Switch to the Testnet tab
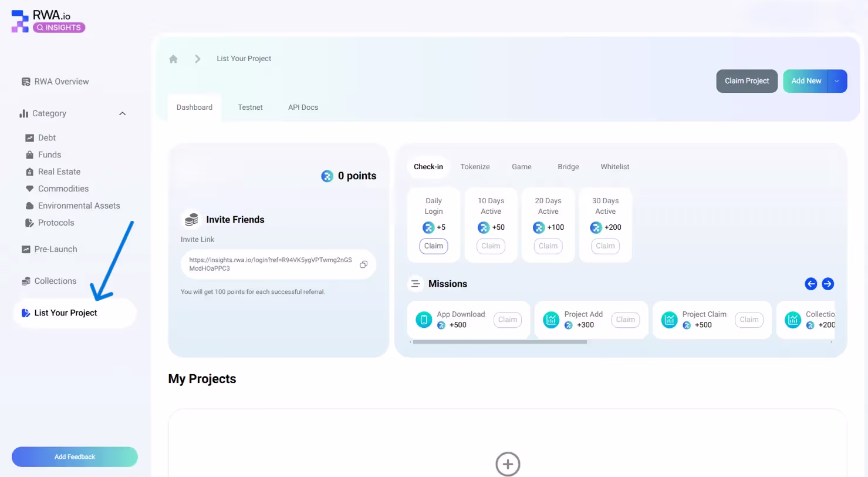Screen dimensions: 868x477 coord(250,108)
